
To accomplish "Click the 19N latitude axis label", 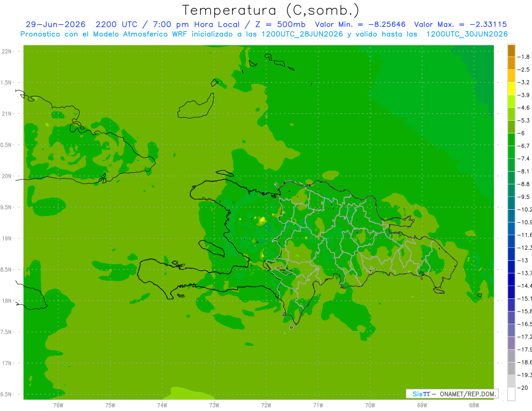I will pos(7,239).
